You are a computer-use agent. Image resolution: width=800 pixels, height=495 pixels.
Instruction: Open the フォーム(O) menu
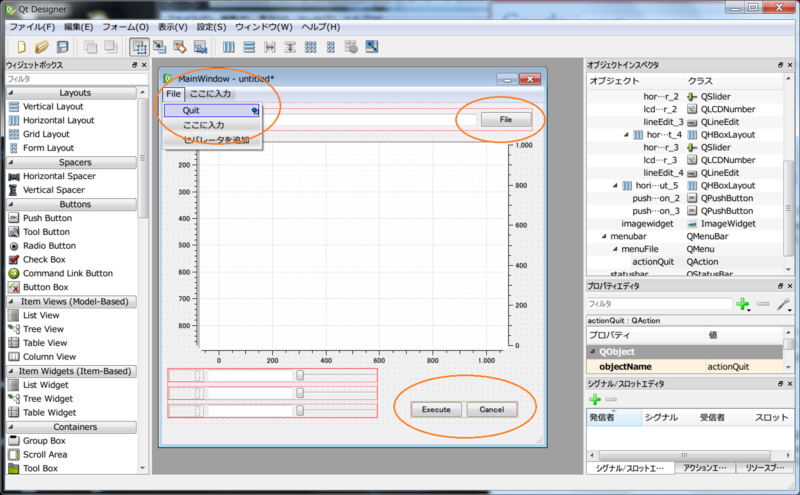pyautogui.click(x=126, y=27)
